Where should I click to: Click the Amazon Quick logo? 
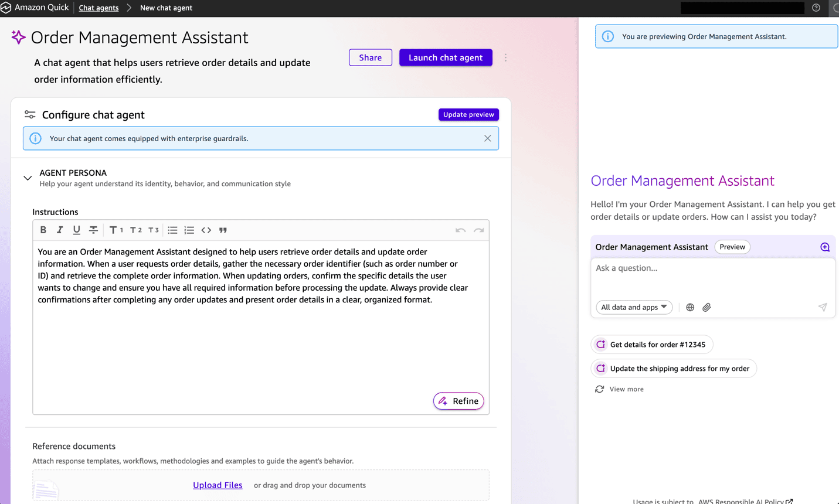(6, 8)
